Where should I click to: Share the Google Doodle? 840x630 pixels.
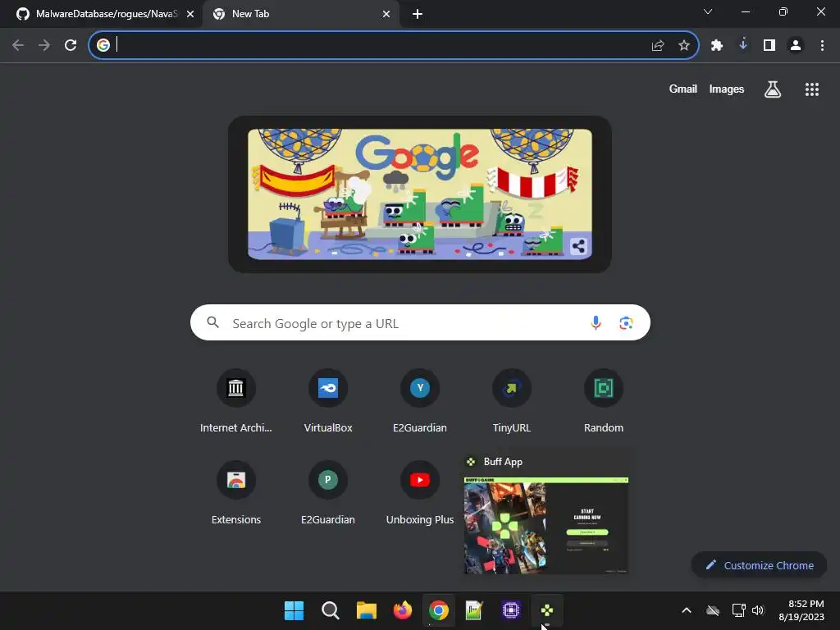(578, 246)
